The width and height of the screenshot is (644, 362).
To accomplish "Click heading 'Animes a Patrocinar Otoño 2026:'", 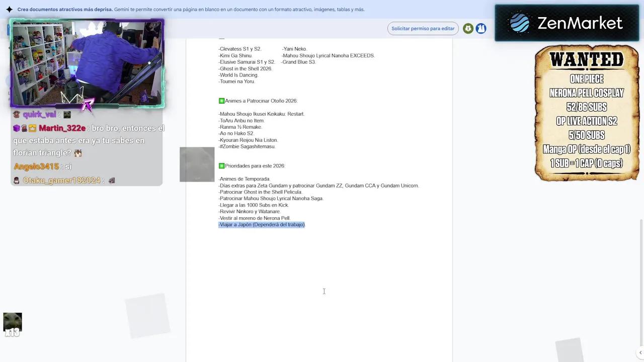I will [261, 101].
